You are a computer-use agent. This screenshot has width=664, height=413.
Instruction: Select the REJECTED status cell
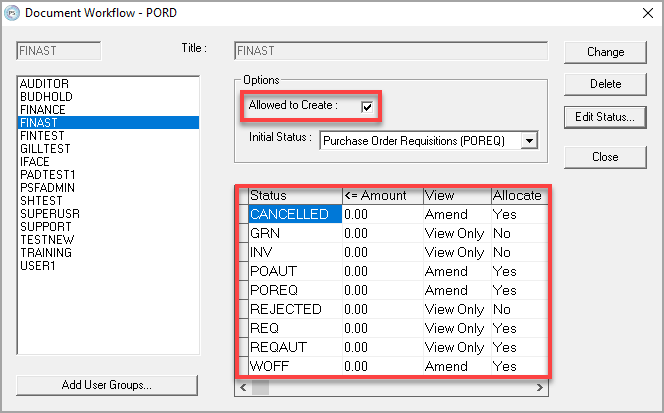(294, 309)
